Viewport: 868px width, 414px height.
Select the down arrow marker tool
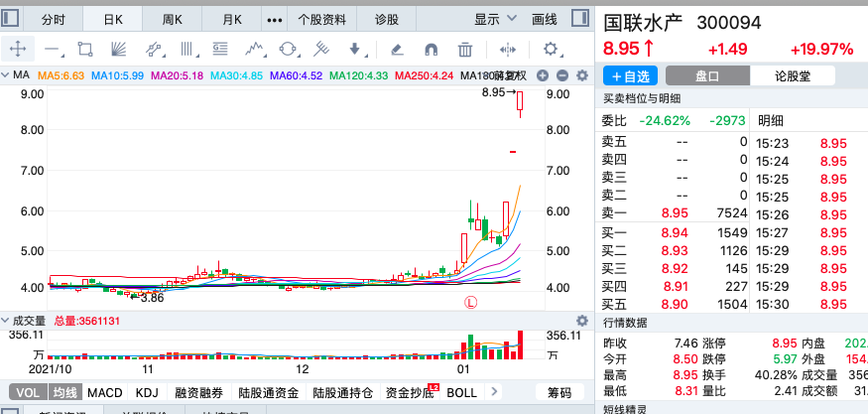tap(356, 50)
